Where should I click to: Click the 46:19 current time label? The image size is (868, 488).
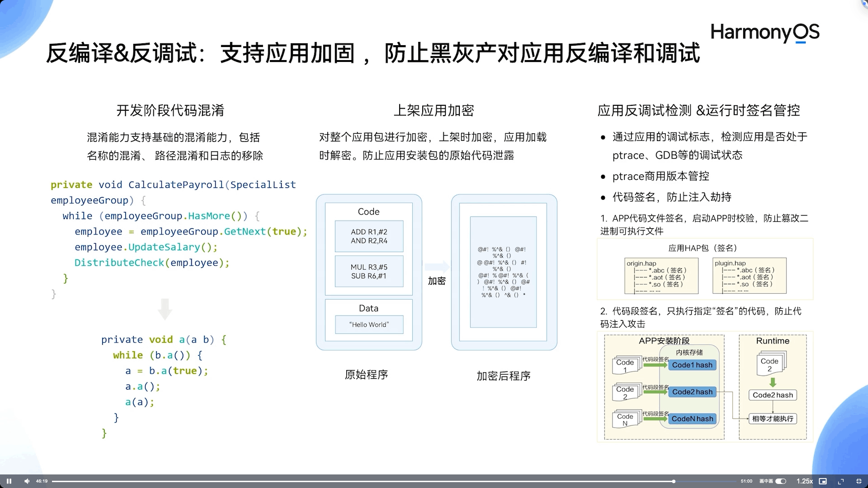click(x=42, y=481)
